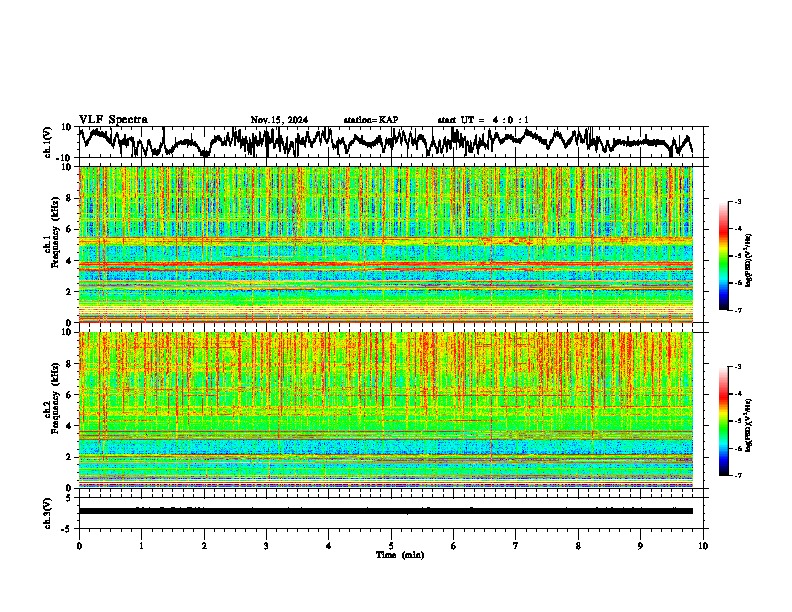
Task: Click the ch.2 spectrogram color bar
Action: point(723,421)
